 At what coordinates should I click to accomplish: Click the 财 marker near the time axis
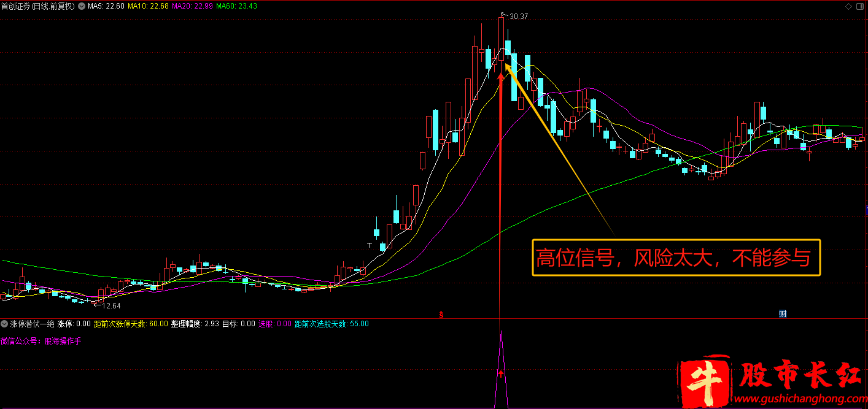click(783, 314)
